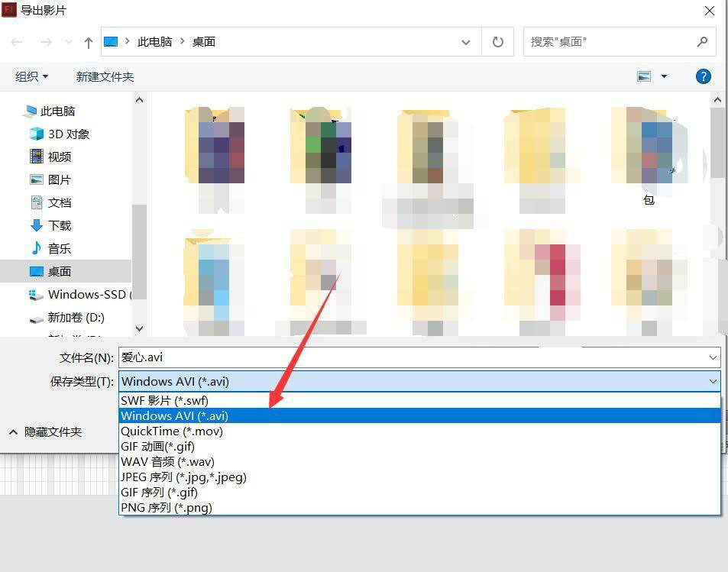Click the refresh icon beside address bar

click(x=498, y=42)
